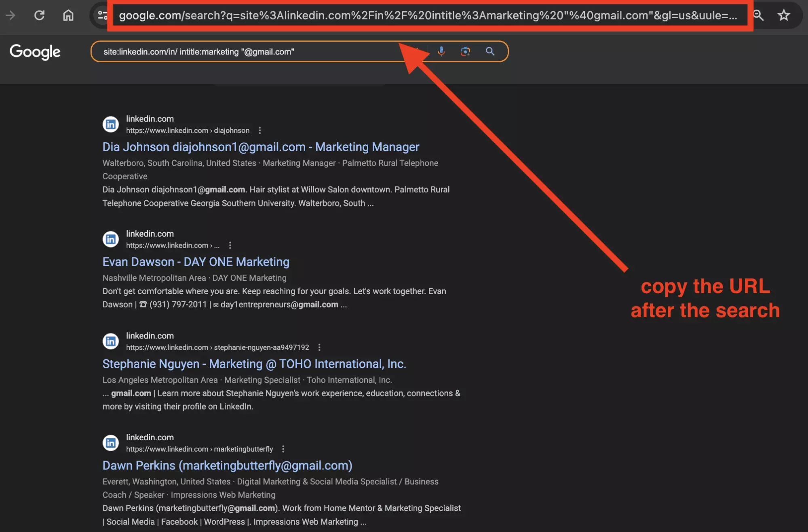Click the LinkedIn favicon on Dia Johnson's result
This screenshot has height=532, width=808.
[x=110, y=124]
